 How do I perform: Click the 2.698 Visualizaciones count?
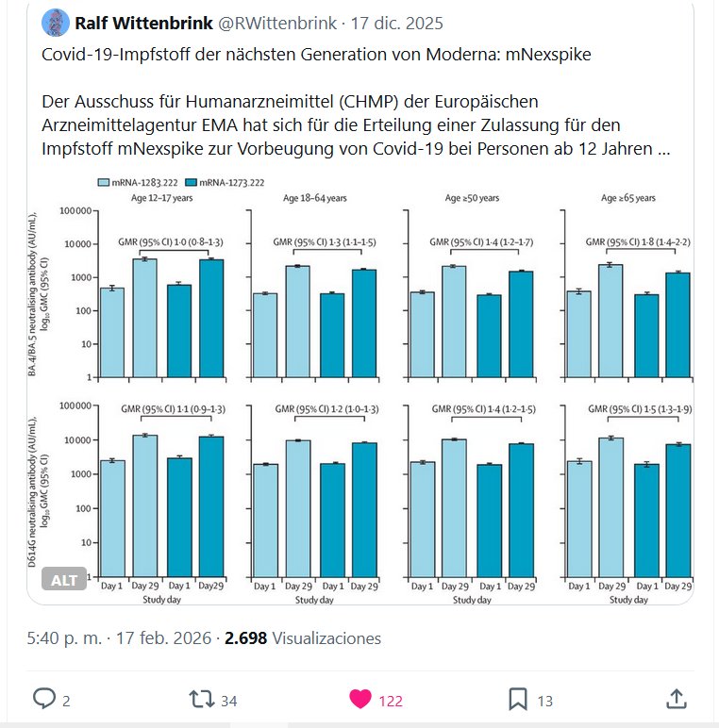point(303,638)
